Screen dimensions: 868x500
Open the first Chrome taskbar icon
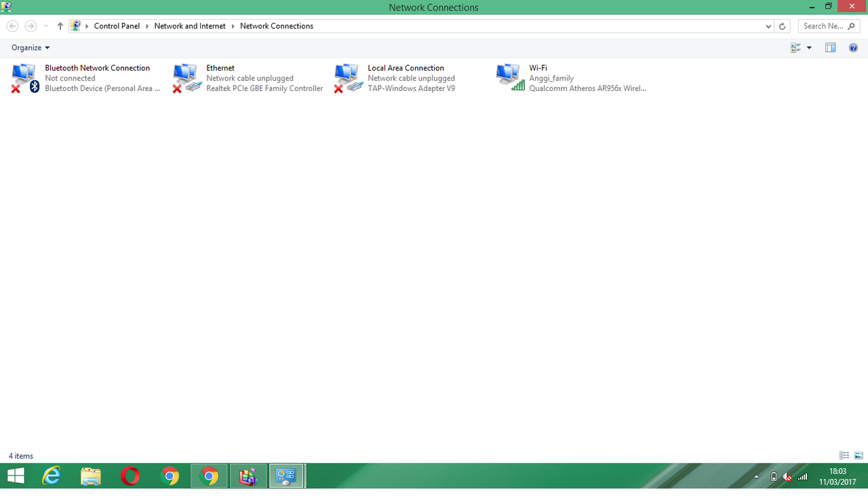point(170,476)
